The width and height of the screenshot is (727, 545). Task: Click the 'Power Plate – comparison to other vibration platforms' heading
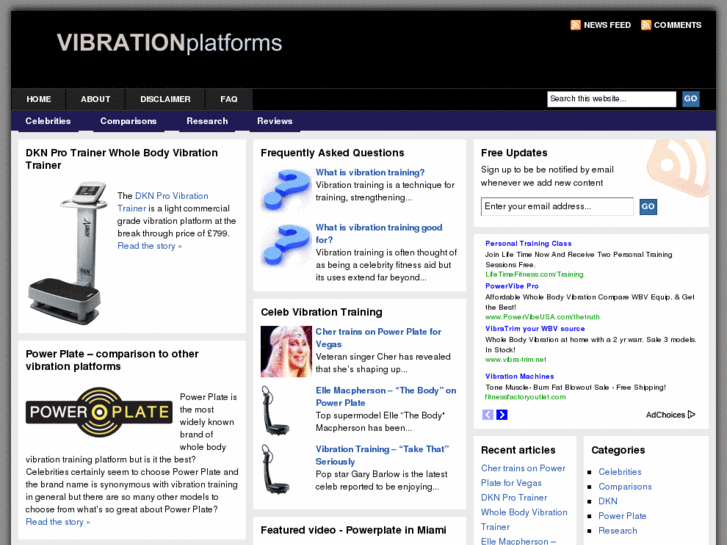(112, 360)
